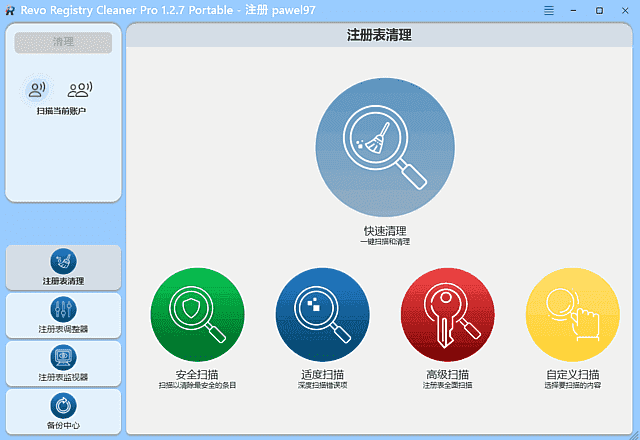Open the 注册表清理 sidebar section
This screenshot has width=640, height=440.
coord(63,267)
